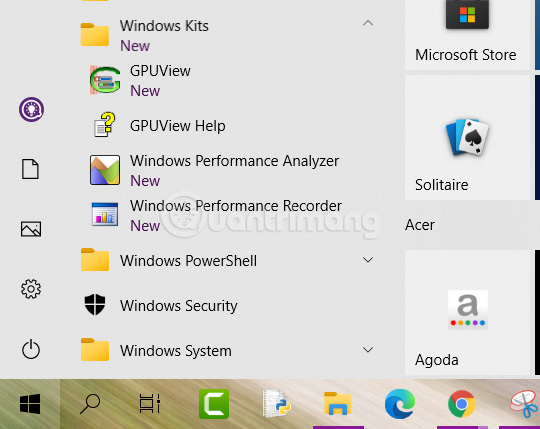The image size is (540, 429).
Task: Select the Windows Security label
Action: click(x=179, y=306)
